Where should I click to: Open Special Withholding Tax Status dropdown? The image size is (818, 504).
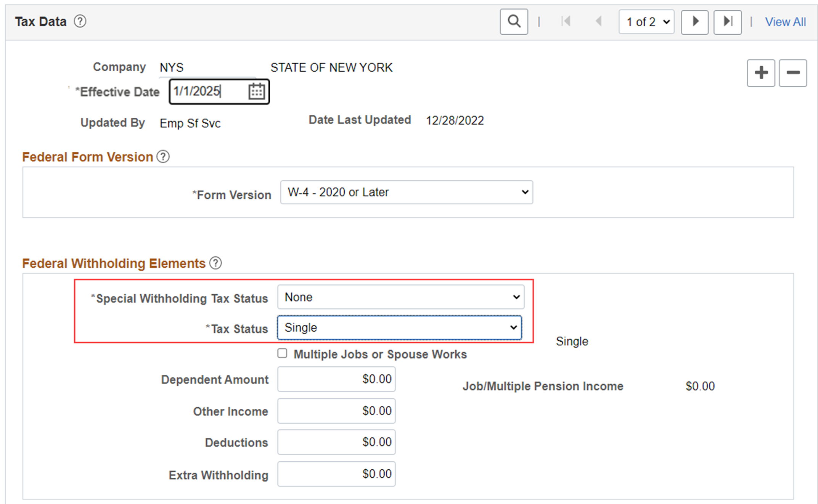[401, 297]
